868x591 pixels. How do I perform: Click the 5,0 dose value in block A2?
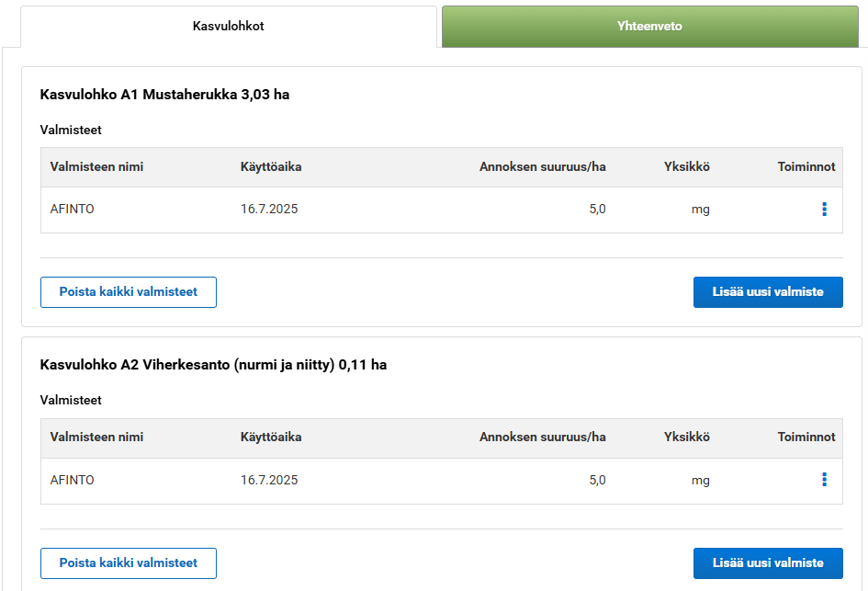pyautogui.click(x=597, y=480)
